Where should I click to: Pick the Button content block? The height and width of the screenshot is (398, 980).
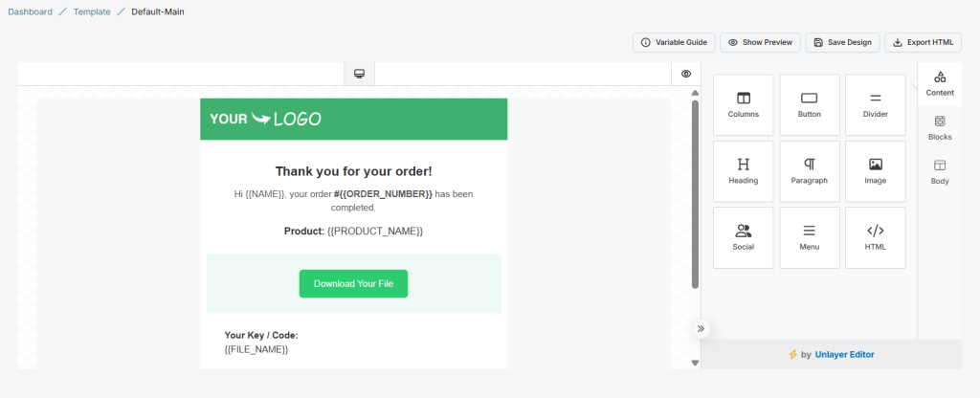[809, 105]
